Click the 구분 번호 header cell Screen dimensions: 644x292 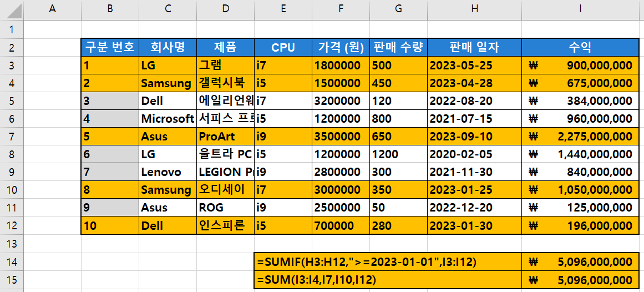tap(110, 47)
